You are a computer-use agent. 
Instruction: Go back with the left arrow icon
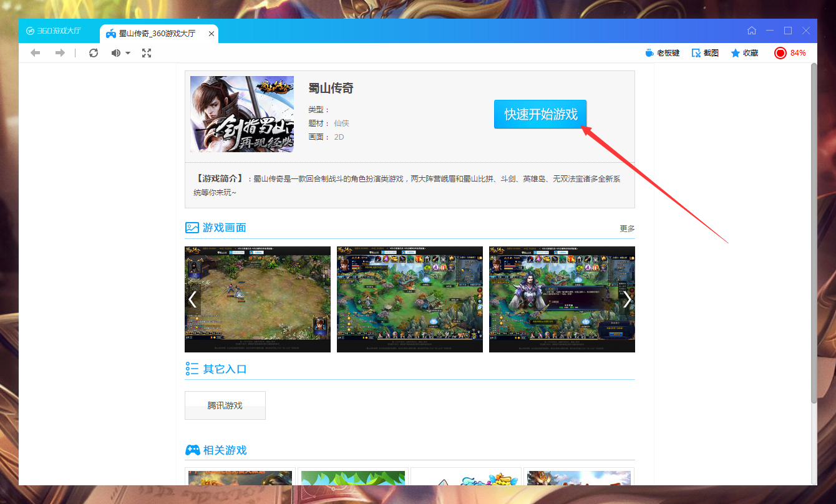(x=36, y=53)
